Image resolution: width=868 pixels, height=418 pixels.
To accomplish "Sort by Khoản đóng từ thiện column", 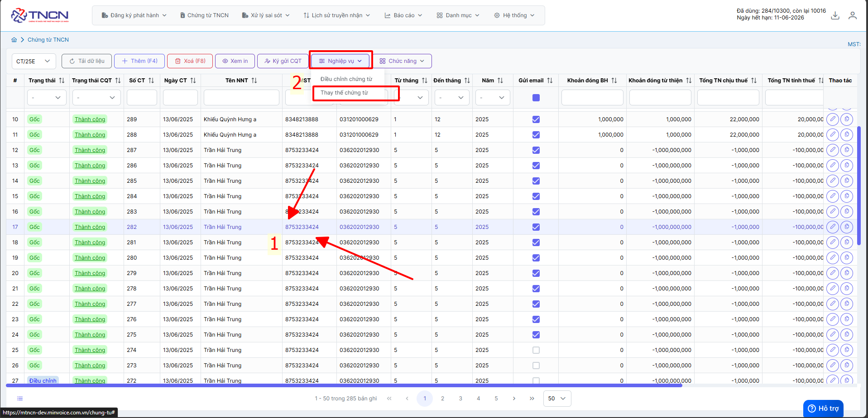I will (x=689, y=81).
